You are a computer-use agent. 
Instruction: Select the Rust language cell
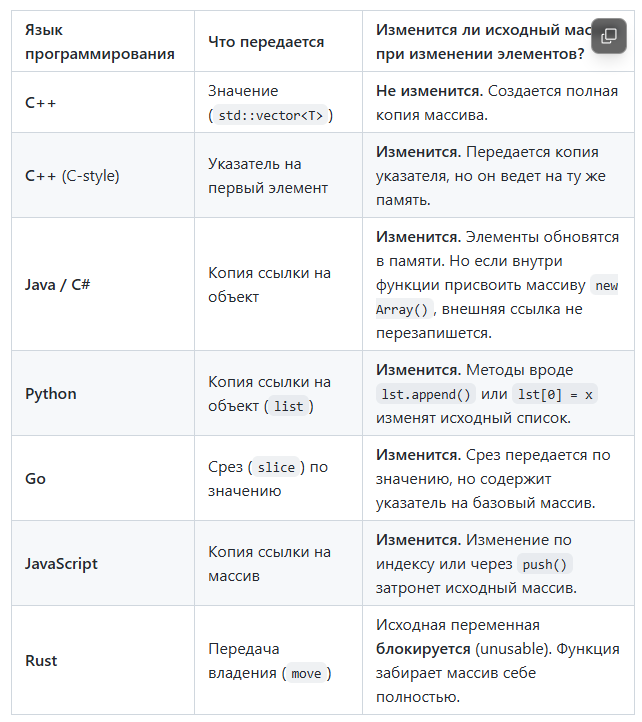click(41, 661)
